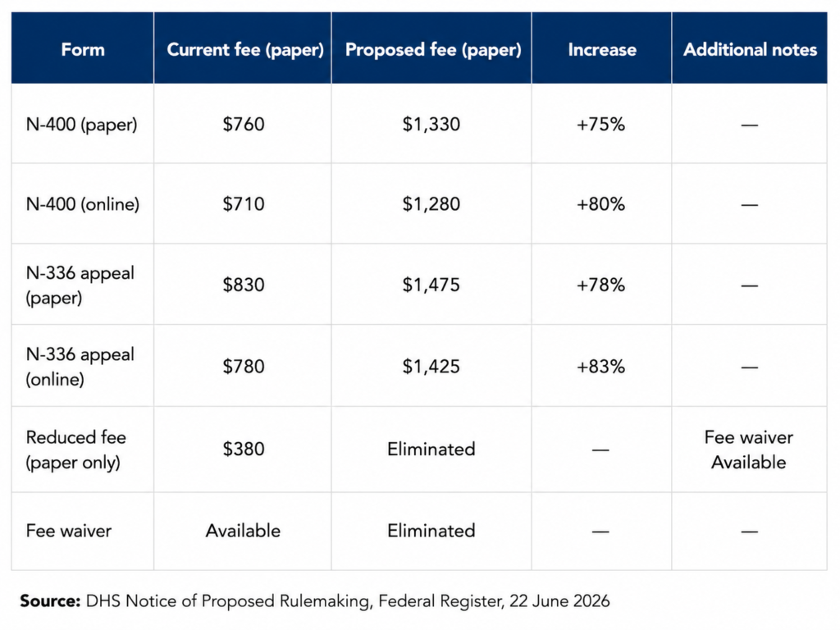840x630 pixels.
Task: Click the +75% increase cell
Action: [x=600, y=125]
